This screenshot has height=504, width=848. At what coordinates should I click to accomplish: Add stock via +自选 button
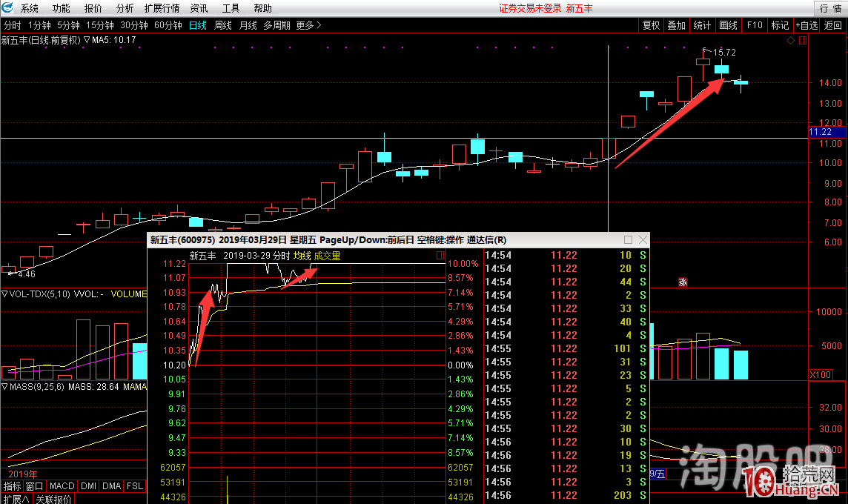coord(807,25)
